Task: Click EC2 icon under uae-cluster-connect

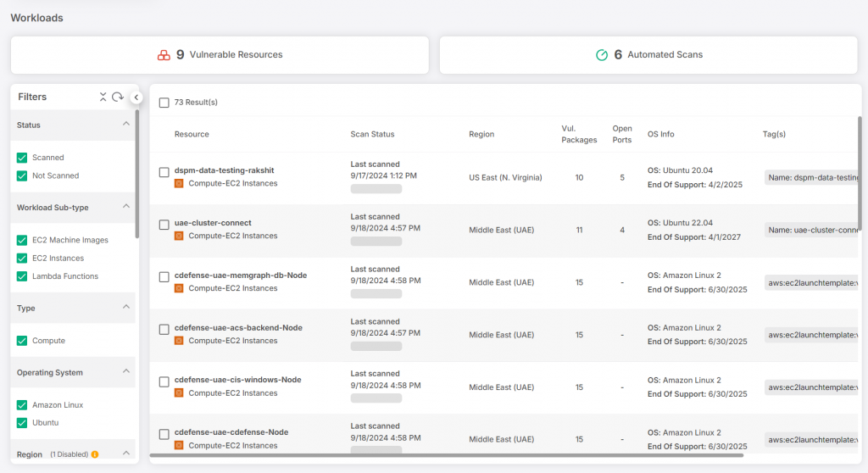Action: click(179, 236)
